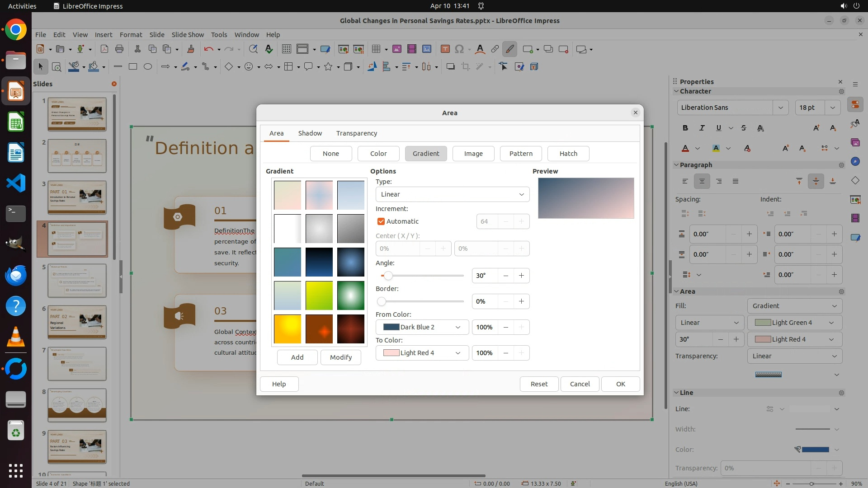This screenshot has height=488, width=868.
Task: Open the gradient Type dropdown
Action: pyautogui.click(x=452, y=194)
